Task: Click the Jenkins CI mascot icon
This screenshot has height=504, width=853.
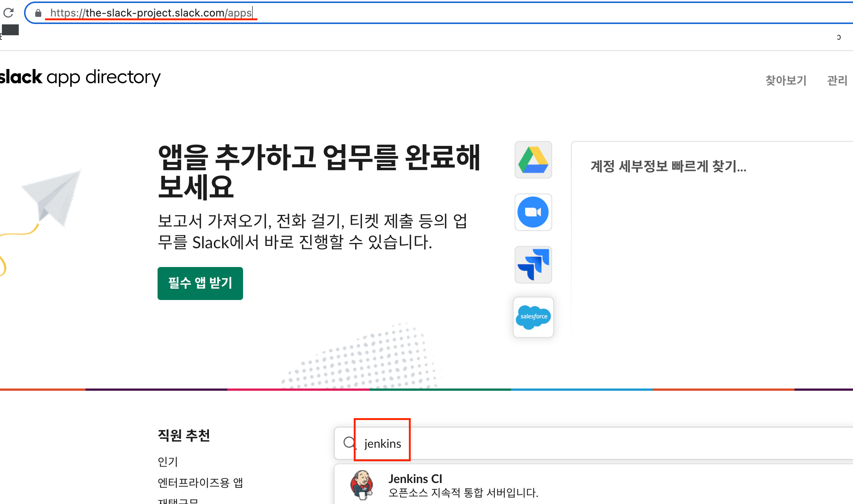Action: 362,485
